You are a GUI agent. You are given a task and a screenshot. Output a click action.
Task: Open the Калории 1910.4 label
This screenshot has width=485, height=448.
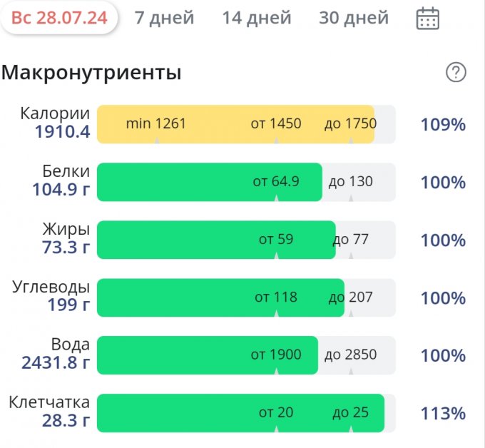click(55, 122)
